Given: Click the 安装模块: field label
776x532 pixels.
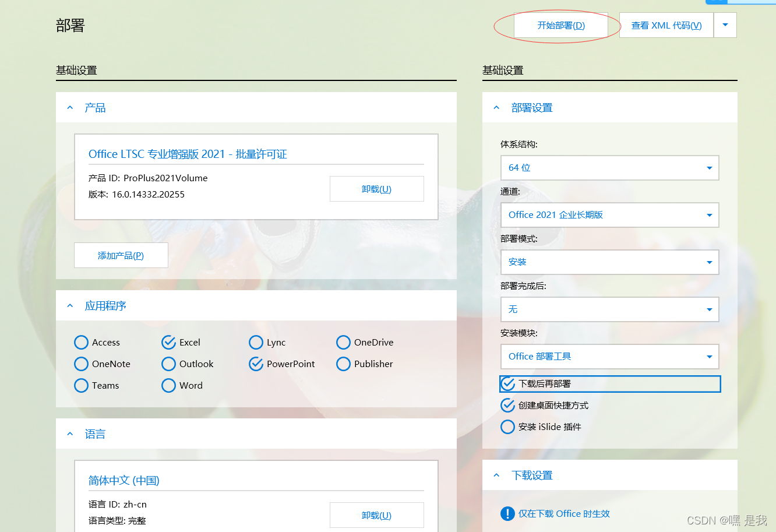Looking at the screenshot, I should click(x=519, y=333).
